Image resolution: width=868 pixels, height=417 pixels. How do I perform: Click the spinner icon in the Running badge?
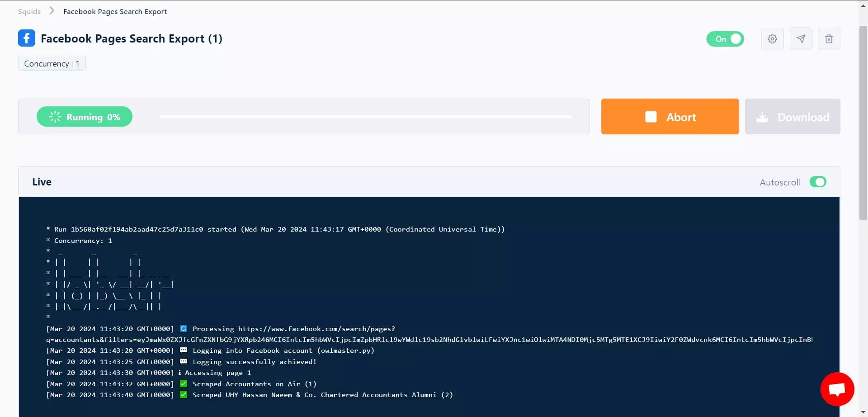click(x=54, y=116)
